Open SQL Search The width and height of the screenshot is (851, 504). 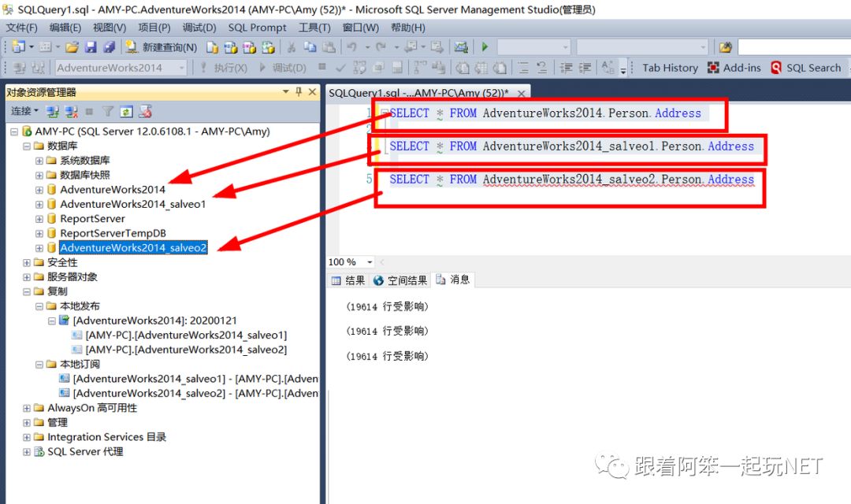tap(806, 68)
